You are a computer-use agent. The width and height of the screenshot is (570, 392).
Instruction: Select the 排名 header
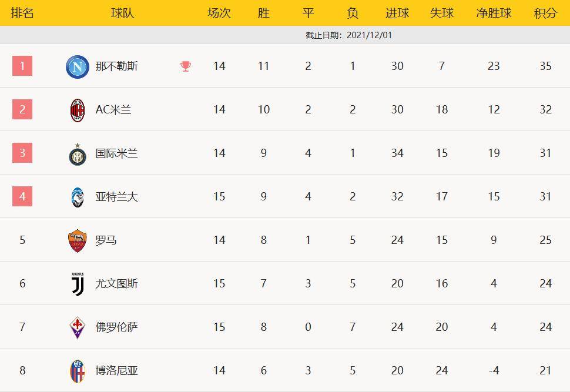[x=22, y=13]
